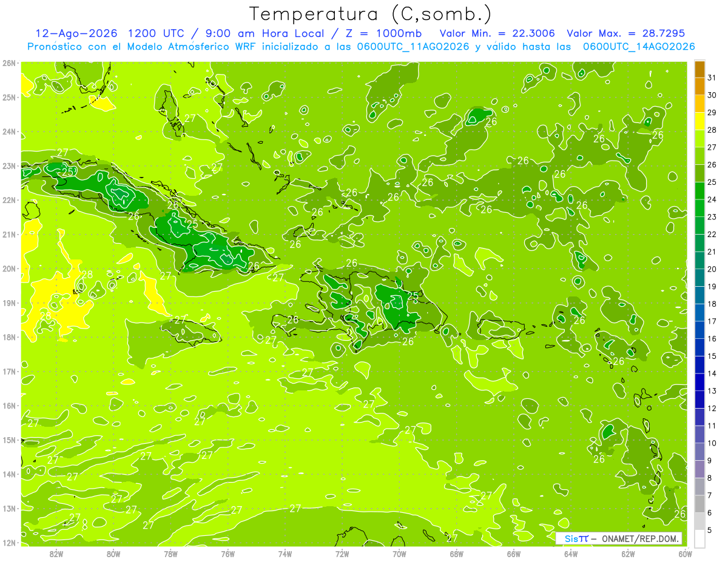Click the colorbar label '18'
728x562 pixels.
pyautogui.click(x=712, y=304)
